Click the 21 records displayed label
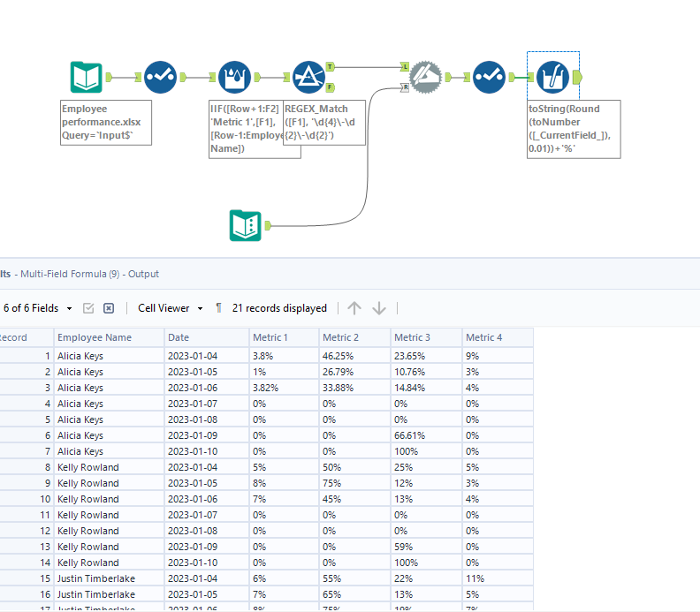Viewport: 700px width, 612px height. 279,308
